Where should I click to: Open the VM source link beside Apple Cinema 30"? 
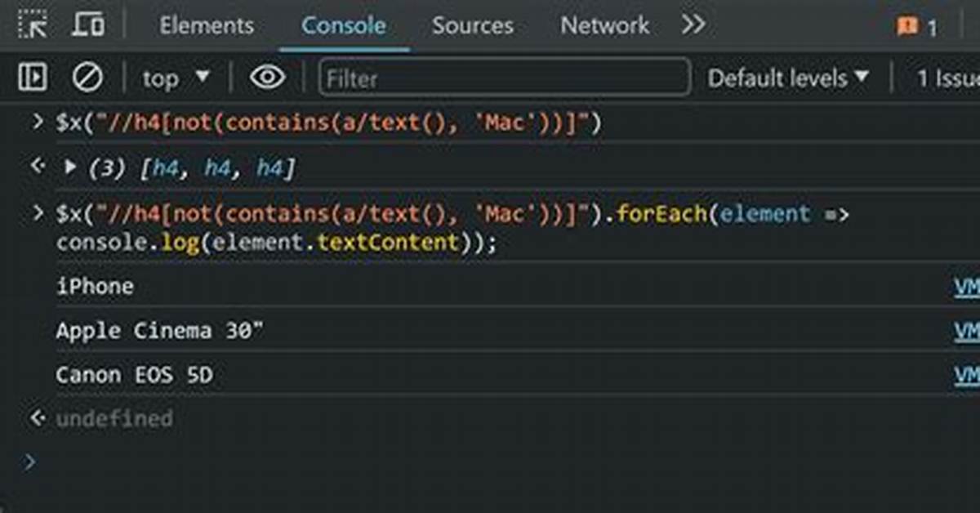click(967, 331)
